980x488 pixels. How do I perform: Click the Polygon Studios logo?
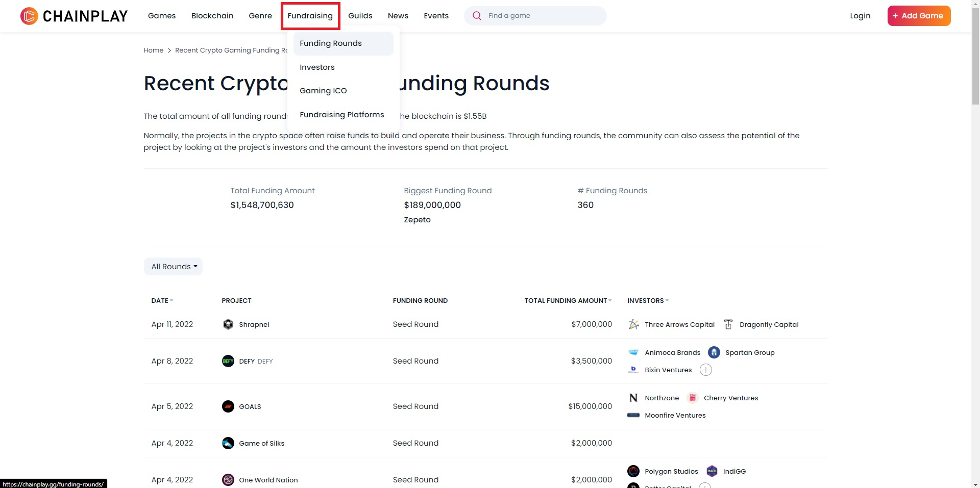(633, 471)
